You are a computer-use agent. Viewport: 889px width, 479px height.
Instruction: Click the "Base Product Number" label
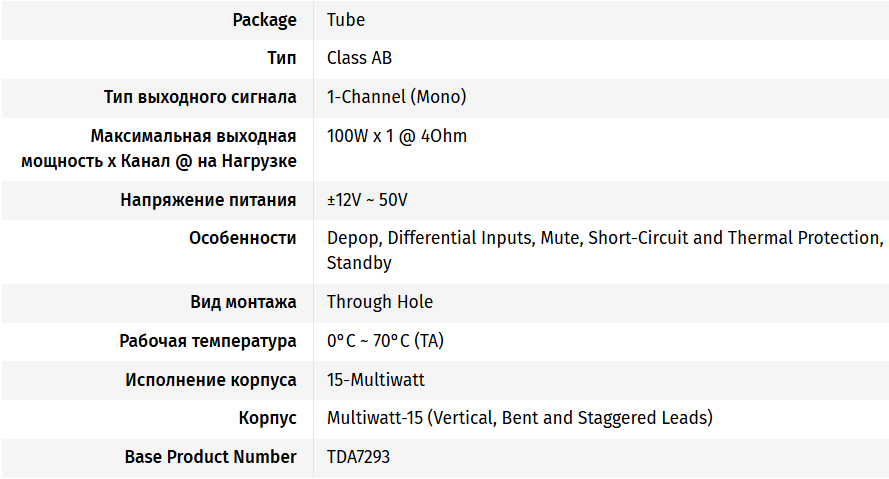point(210,457)
